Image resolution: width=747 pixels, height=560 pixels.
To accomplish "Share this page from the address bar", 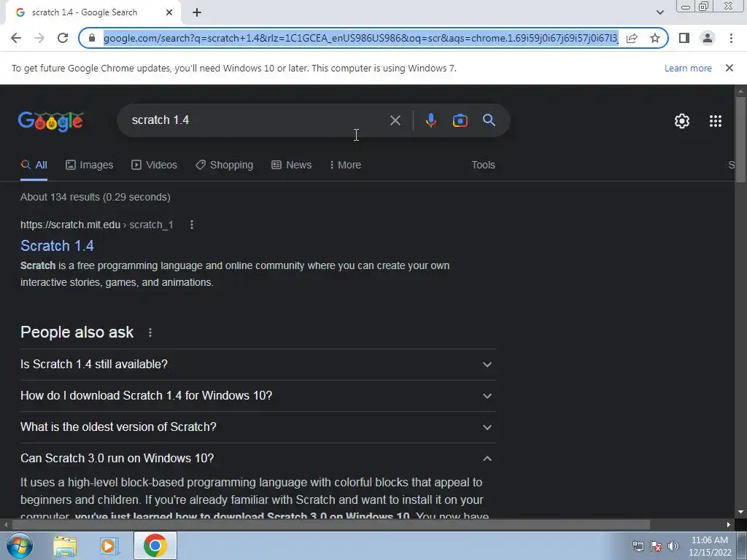I will [632, 38].
